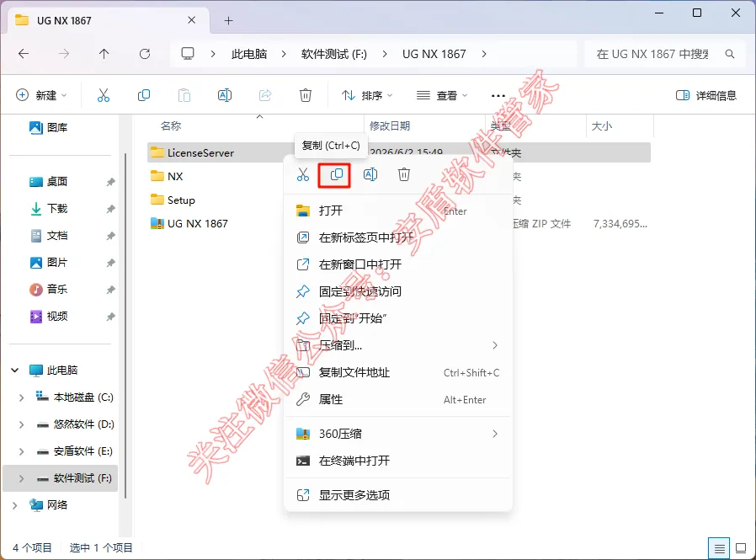Click the toolbar Copy icon
The image size is (756, 560).
(144, 95)
